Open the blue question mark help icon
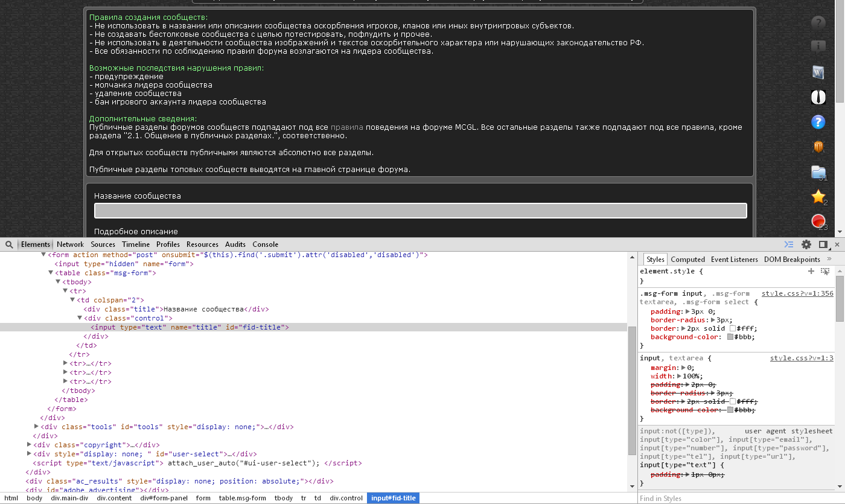Screen dimensions: 845x504 (818, 122)
